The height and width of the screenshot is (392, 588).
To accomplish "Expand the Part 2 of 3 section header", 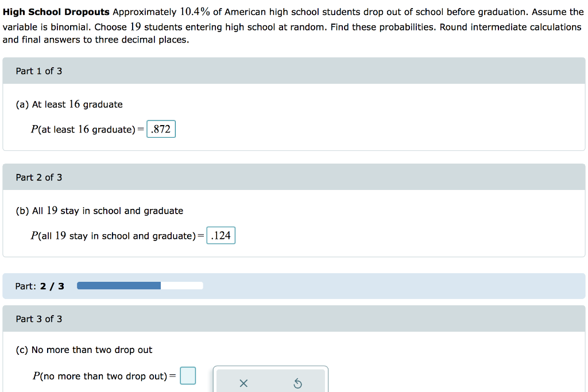I will 38,177.
